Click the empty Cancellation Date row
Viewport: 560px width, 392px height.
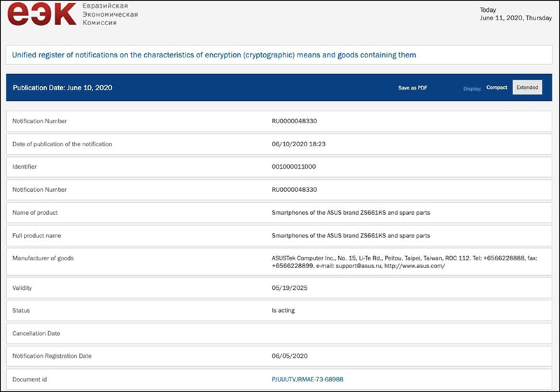[280, 333]
